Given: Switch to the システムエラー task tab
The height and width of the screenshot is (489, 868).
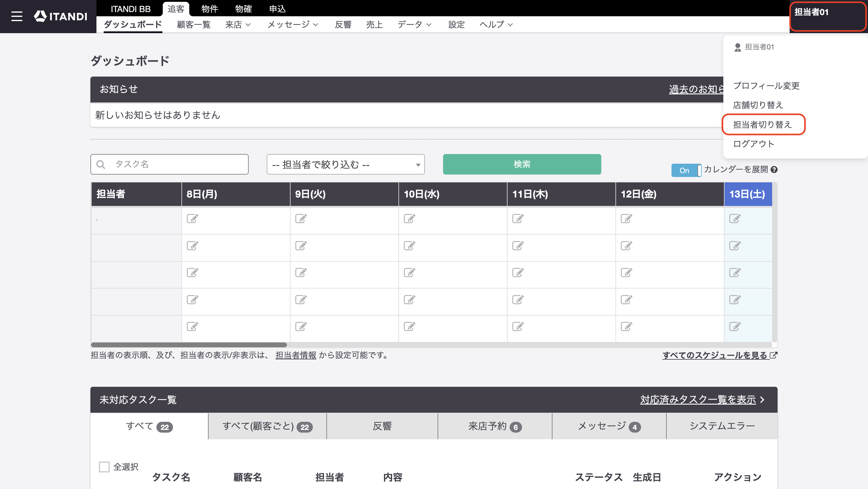Looking at the screenshot, I should [722, 426].
